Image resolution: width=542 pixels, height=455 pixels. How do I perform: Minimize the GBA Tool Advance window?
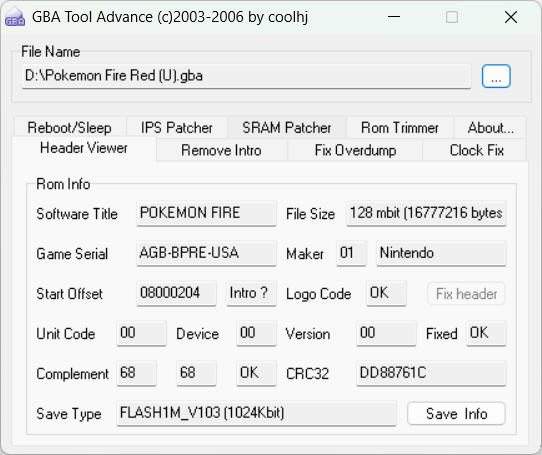[x=394, y=17]
